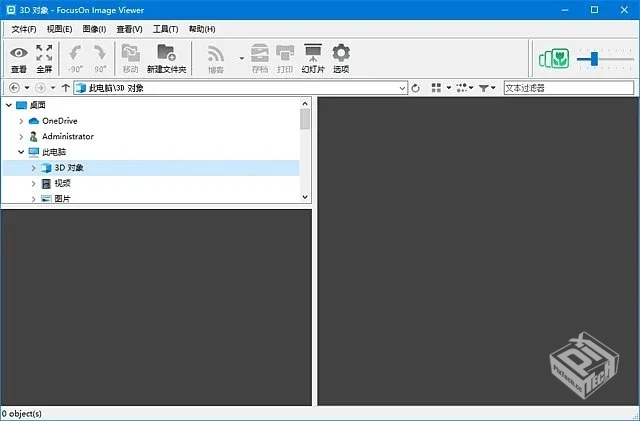The width and height of the screenshot is (640, 421).
Task: Open the 博客 dropdown arrow
Action: tap(242, 58)
